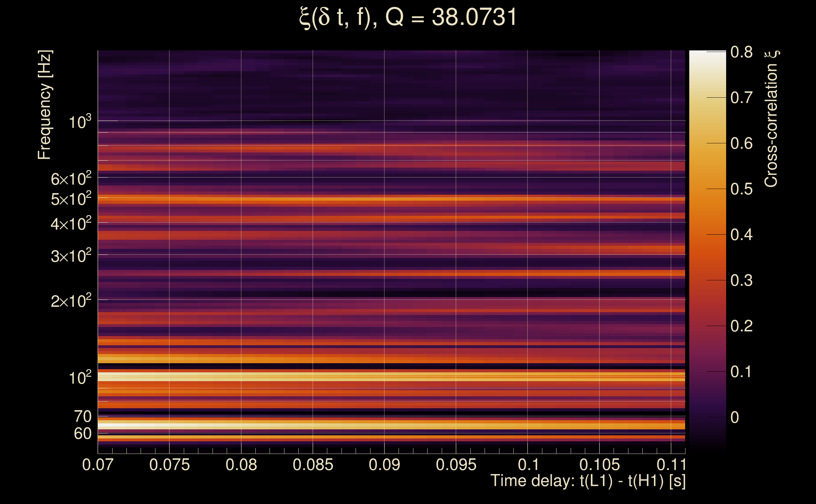This screenshot has width=816, height=504.
Task: Click the Time delay t(L1) - t(H1) label
Action: pyautogui.click(x=588, y=481)
